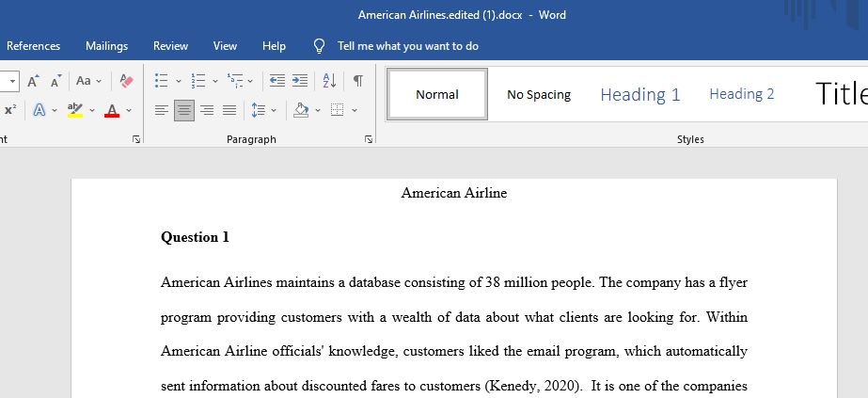Image resolution: width=868 pixels, height=398 pixels.
Task: Expand line spacing dropdown arrow
Action: (x=274, y=110)
